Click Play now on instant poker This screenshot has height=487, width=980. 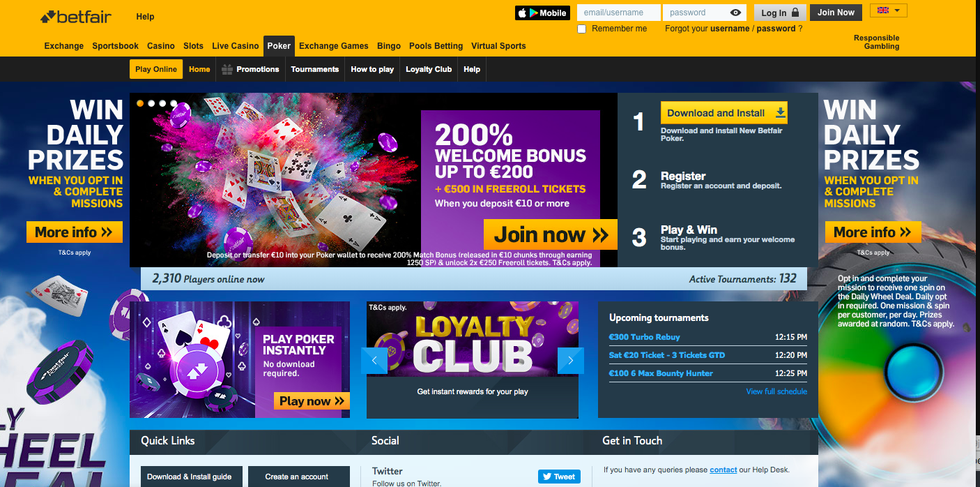[312, 401]
